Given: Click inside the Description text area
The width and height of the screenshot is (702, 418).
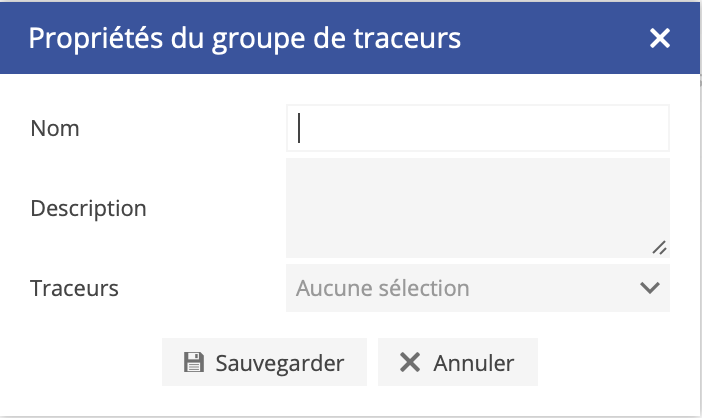Looking at the screenshot, I should pos(477,207).
